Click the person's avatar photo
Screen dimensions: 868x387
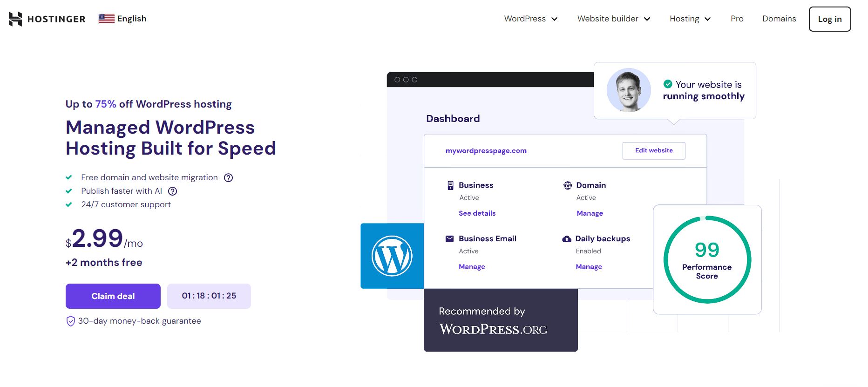pos(629,90)
